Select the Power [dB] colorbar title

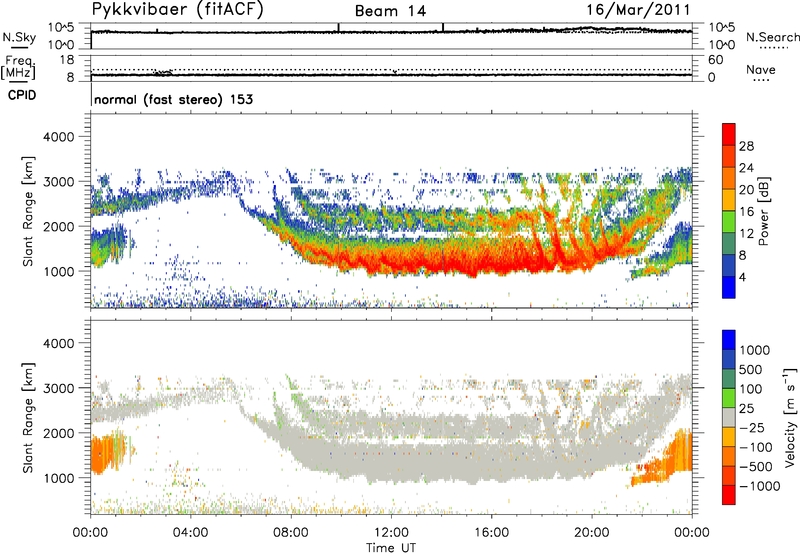(x=763, y=211)
